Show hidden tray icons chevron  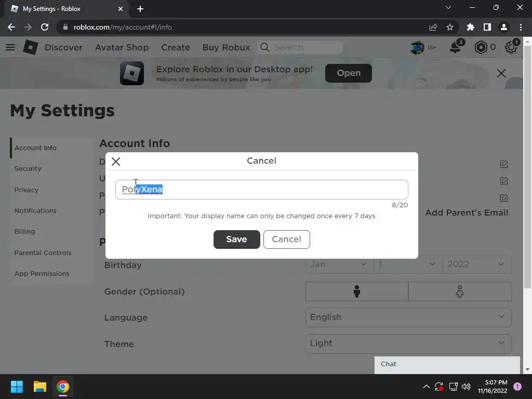pyautogui.click(x=427, y=387)
